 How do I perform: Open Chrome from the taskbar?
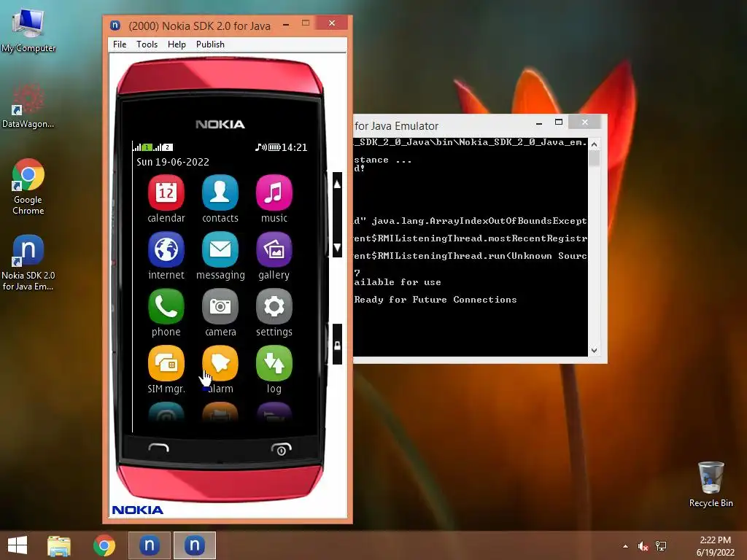(x=104, y=545)
